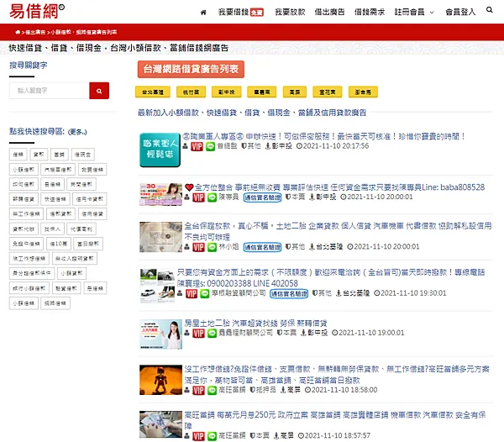This screenshot has height=442, width=504.
Task: Select the 汽機車借款 quick search tag
Action: 58,170
